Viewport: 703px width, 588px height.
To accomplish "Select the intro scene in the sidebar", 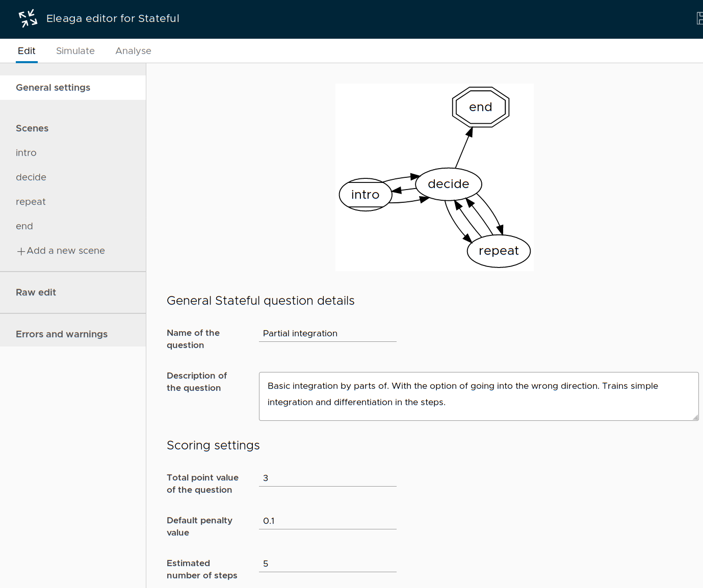I will click(x=26, y=153).
